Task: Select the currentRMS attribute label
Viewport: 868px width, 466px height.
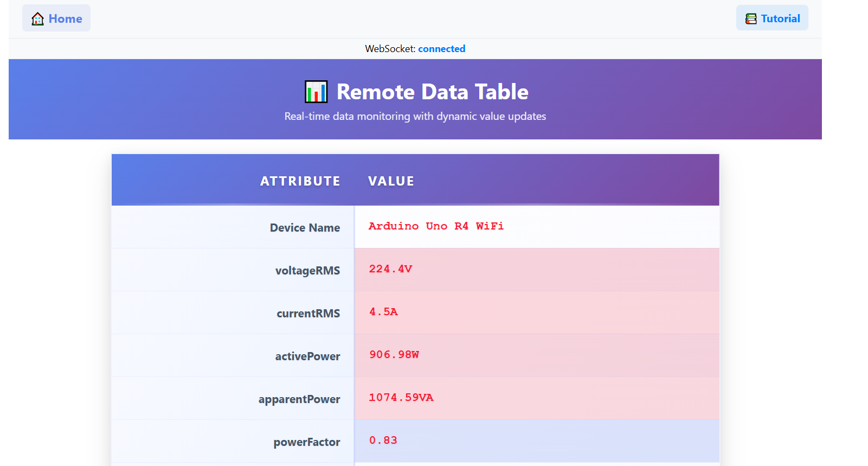Action: 308,314
